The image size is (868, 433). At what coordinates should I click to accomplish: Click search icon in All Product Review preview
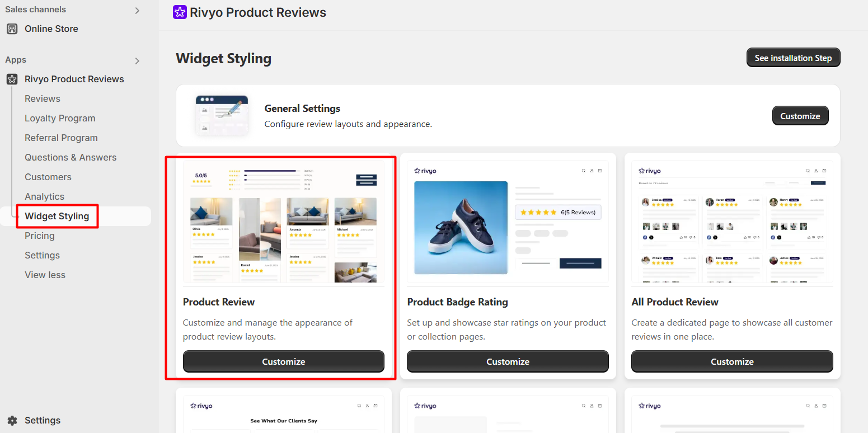pos(808,171)
